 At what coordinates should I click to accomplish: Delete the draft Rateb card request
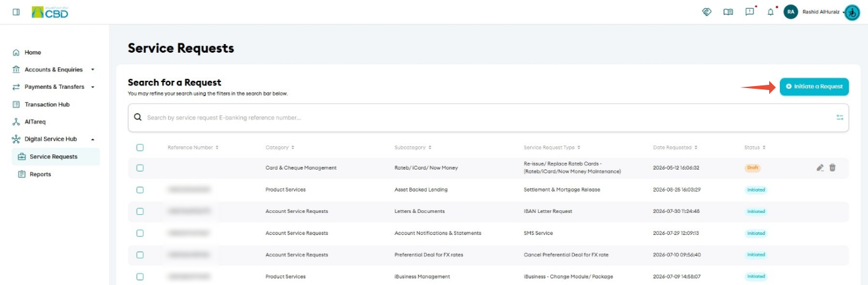833,168
